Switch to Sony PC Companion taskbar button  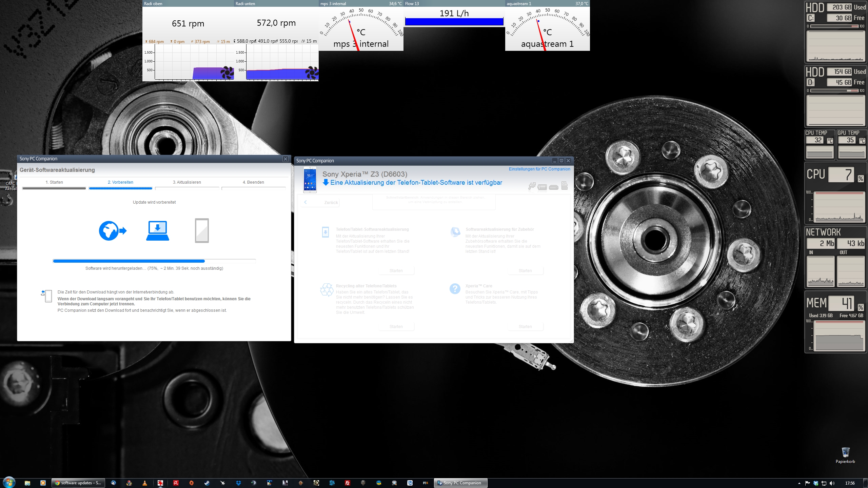460,483
